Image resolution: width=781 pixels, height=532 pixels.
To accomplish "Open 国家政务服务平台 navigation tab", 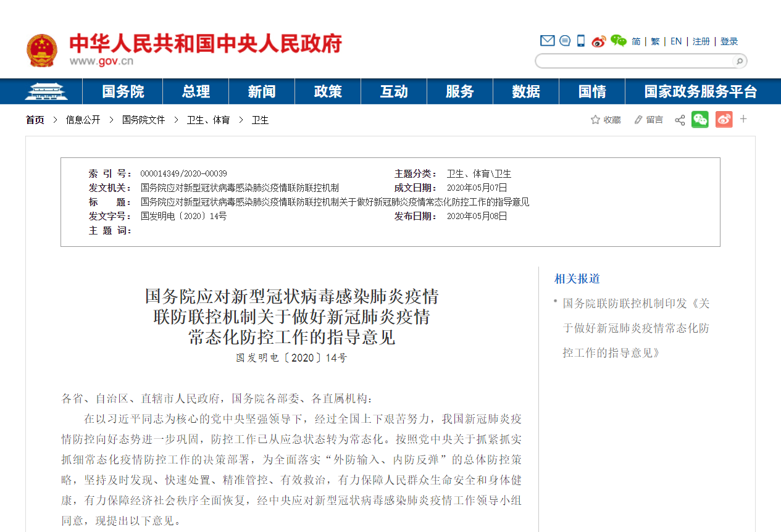I will [701, 92].
